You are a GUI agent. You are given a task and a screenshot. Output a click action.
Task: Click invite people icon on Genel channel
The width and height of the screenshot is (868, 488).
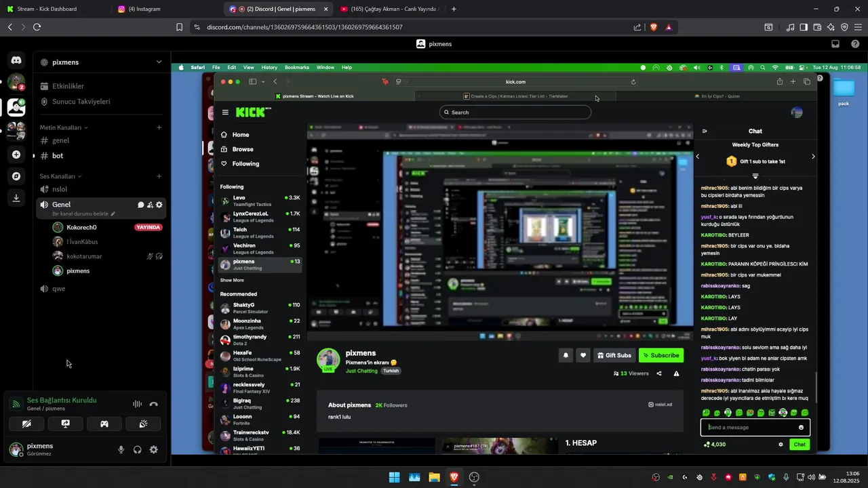click(x=150, y=205)
